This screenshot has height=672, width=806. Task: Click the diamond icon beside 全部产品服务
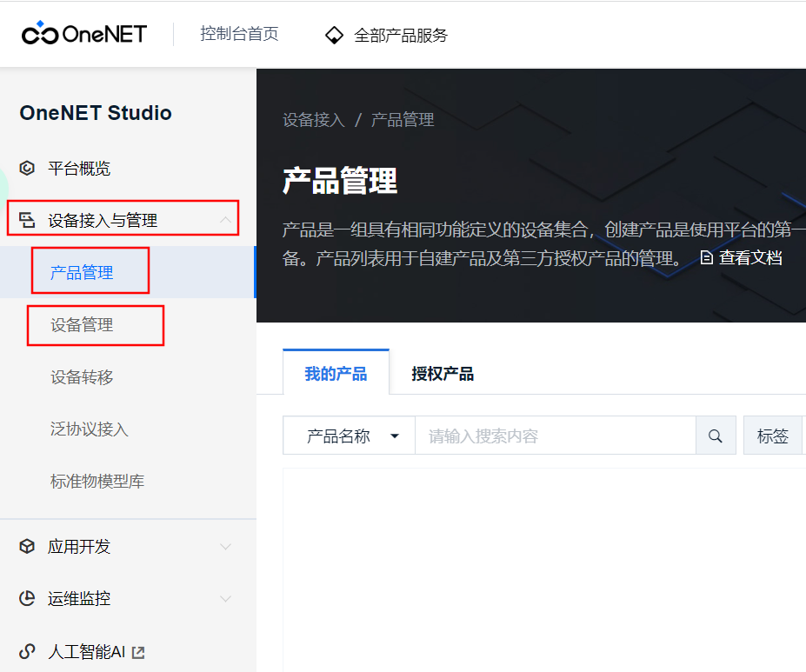tap(334, 35)
